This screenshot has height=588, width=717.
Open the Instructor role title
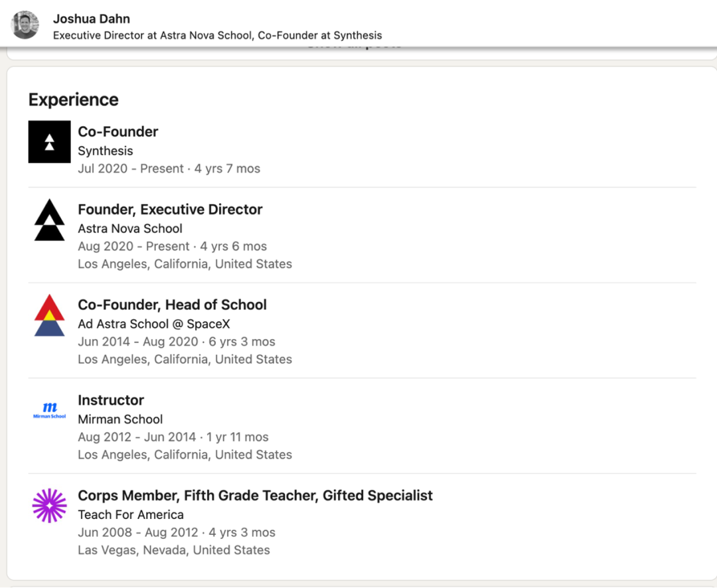click(x=111, y=401)
